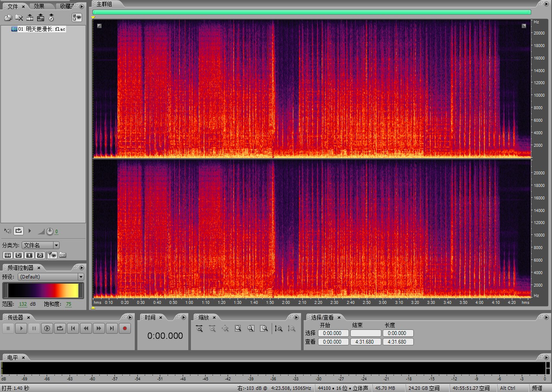
Task: Click the yellow playhead marker at the timeline start
Action: pyautogui.click(x=93, y=17)
